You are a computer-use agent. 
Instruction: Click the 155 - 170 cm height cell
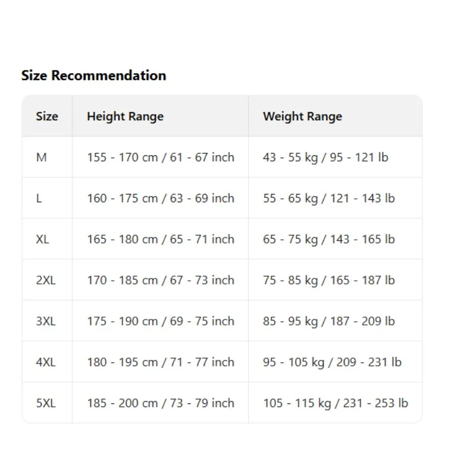161,157
